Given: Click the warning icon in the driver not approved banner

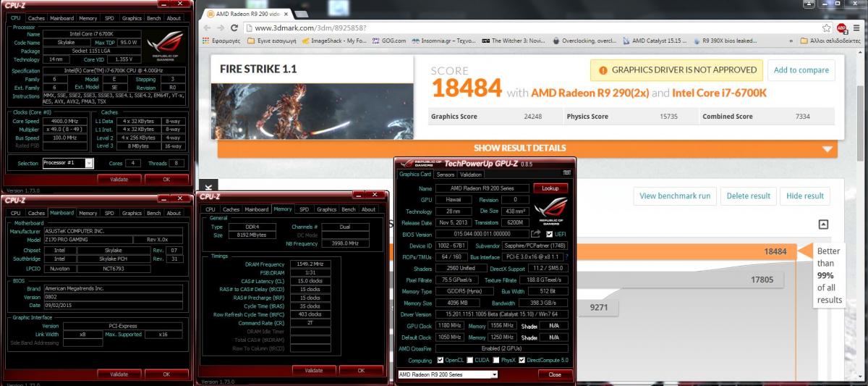Looking at the screenshot, I should pos(603,70).
